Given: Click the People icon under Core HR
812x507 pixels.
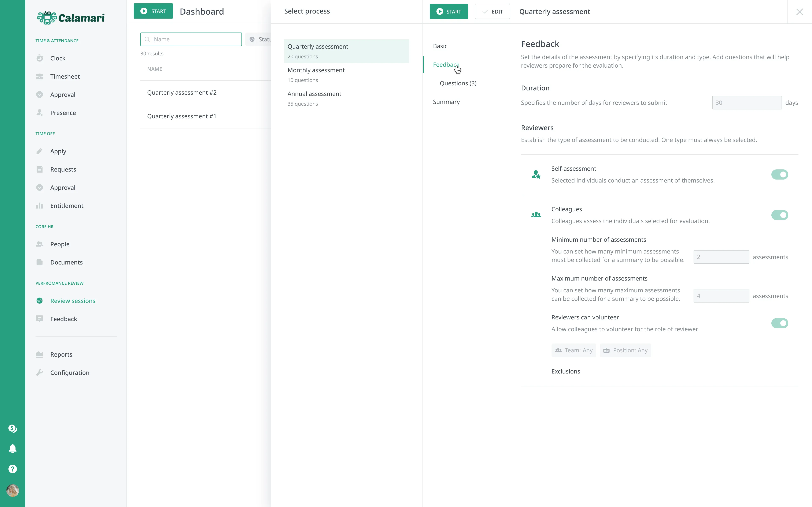Looking at the screenshot, I should coord(40,244).
